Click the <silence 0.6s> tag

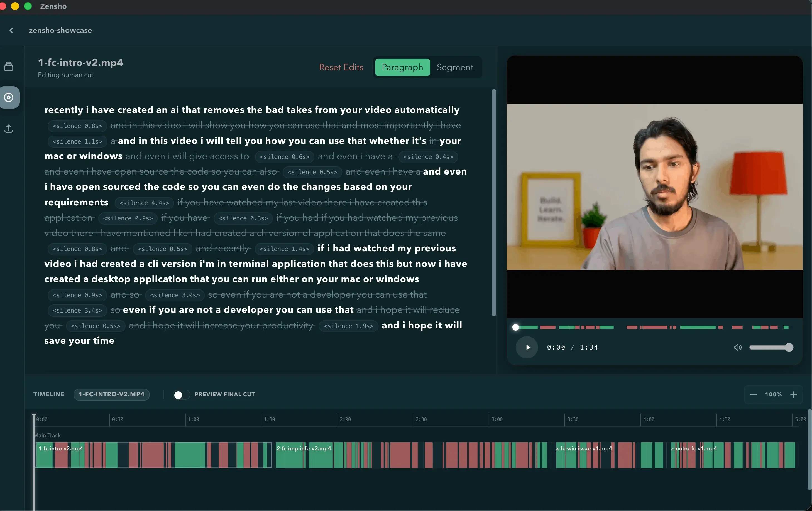285,157
